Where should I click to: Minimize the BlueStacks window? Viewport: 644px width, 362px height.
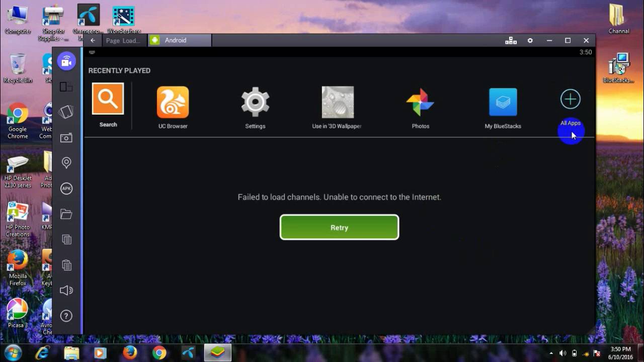pos(549,41)
